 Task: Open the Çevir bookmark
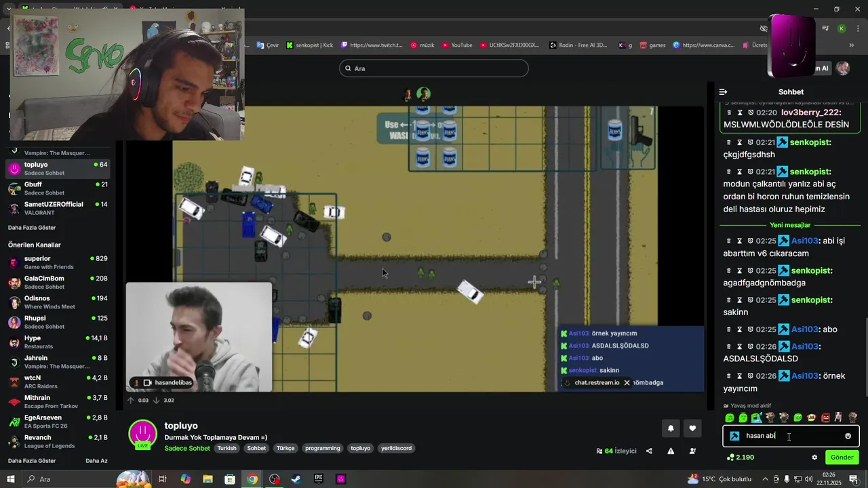[x=268, y=45]
